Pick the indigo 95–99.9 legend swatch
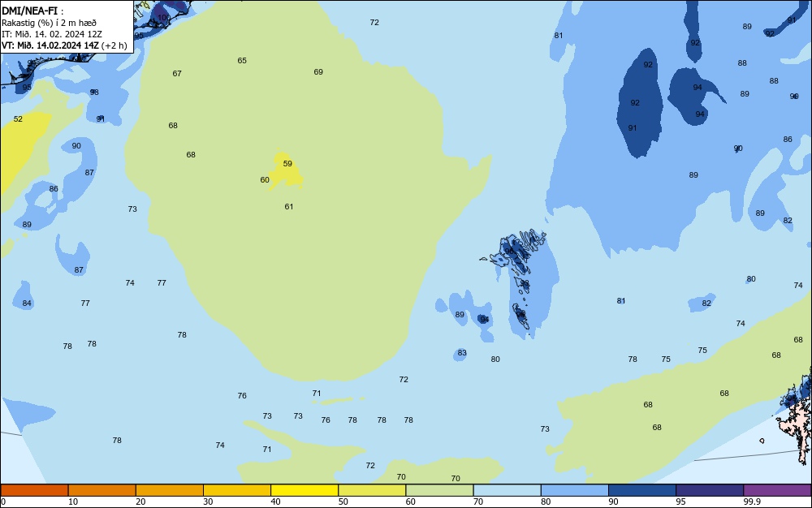812x508 pixels. tap(710, 490)
